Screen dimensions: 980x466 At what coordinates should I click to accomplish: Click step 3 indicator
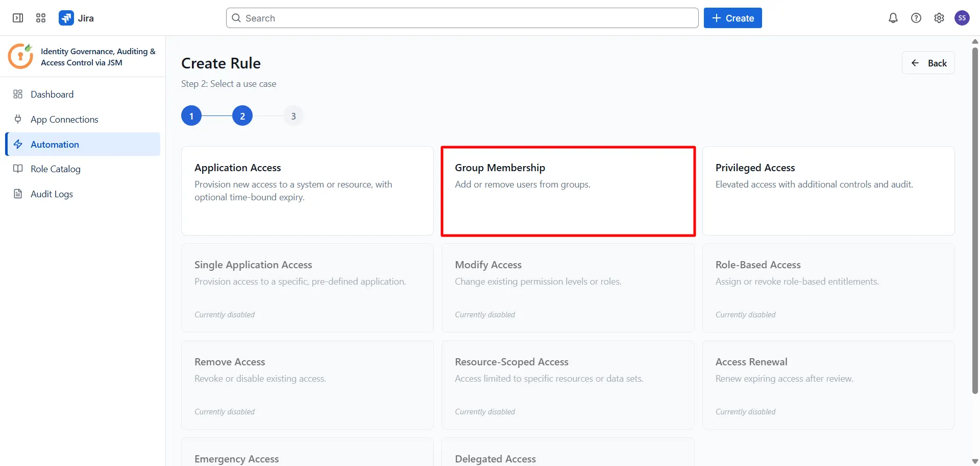pos(293,116)
